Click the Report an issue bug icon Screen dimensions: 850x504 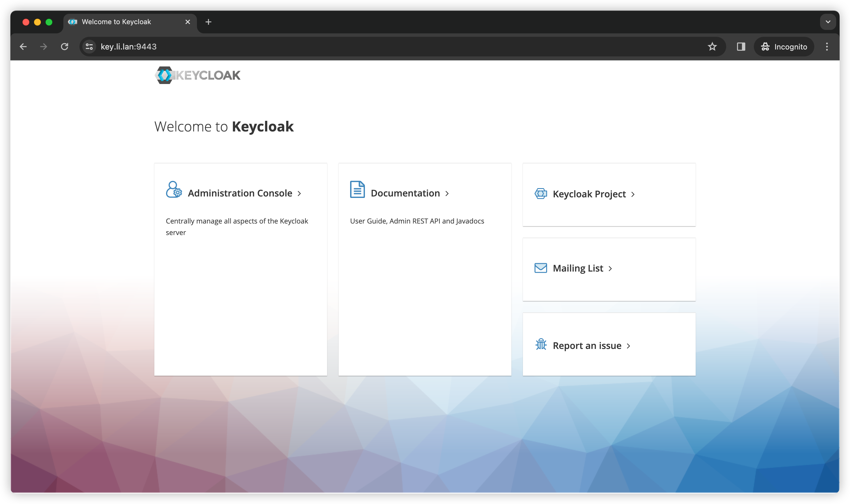(x=541, y=345)
